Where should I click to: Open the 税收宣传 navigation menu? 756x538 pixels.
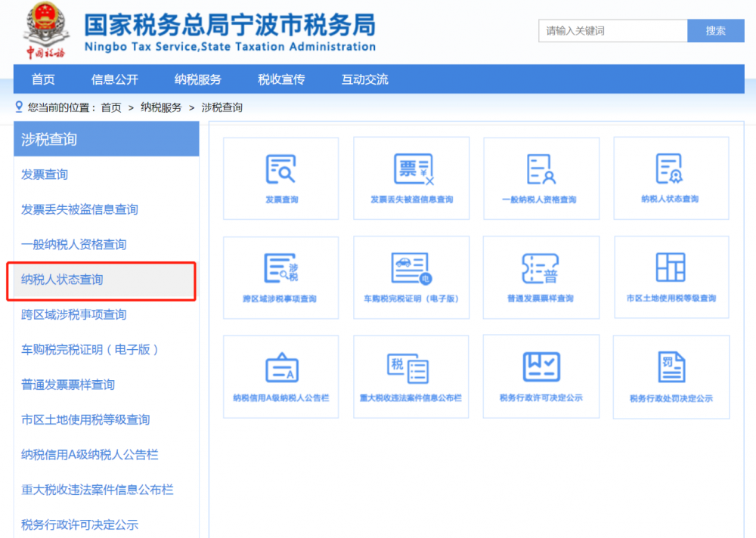[280, 79]
